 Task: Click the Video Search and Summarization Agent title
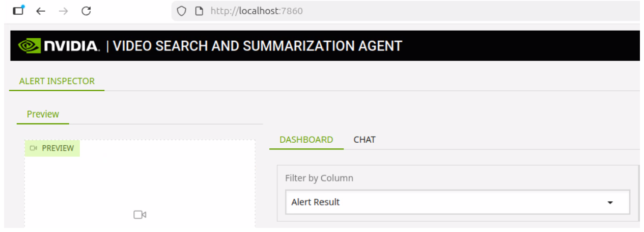click(257, 46)
